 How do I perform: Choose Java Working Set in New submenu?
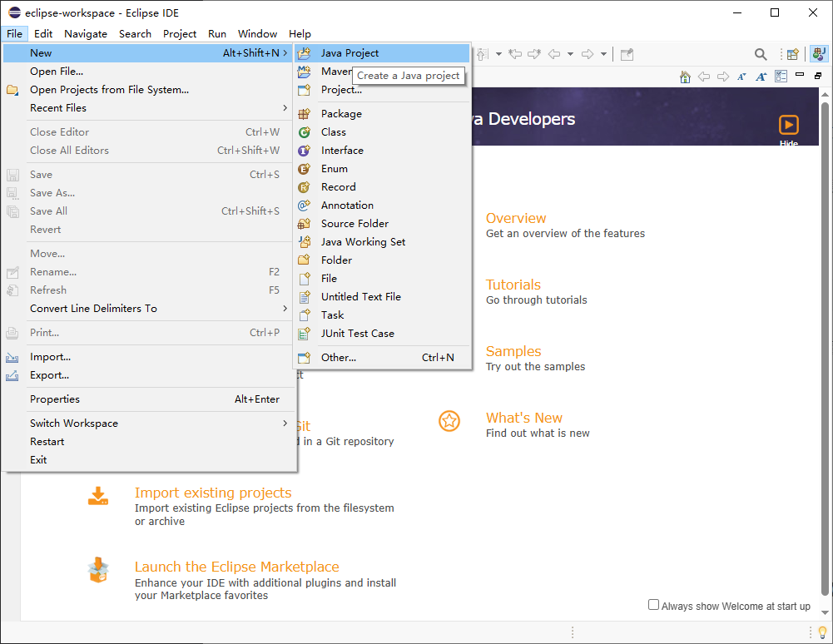click(383, 242)
